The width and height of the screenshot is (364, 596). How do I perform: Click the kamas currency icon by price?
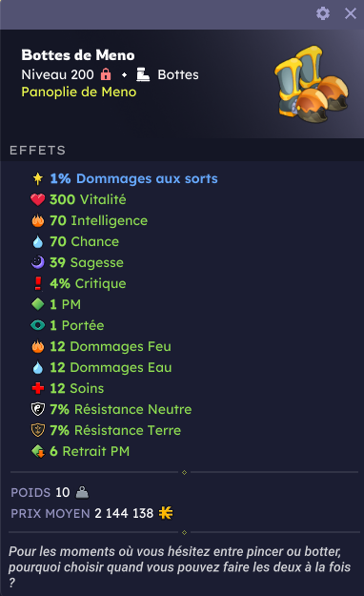[166, 513]
